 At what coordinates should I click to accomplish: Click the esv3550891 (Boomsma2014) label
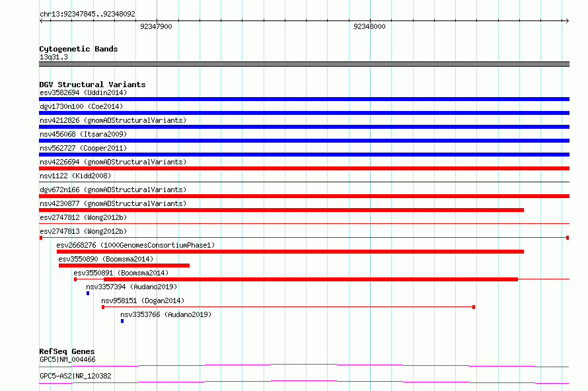click(x=121, y=273)
